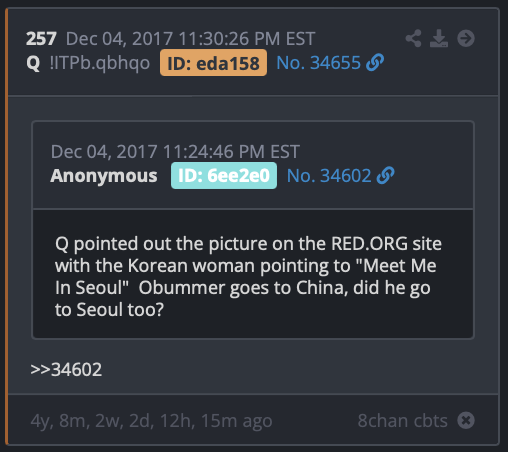Click the orange ID: eda158 badge
The height and width of the screenshot is (452, 508).
(x=213, y=63)
